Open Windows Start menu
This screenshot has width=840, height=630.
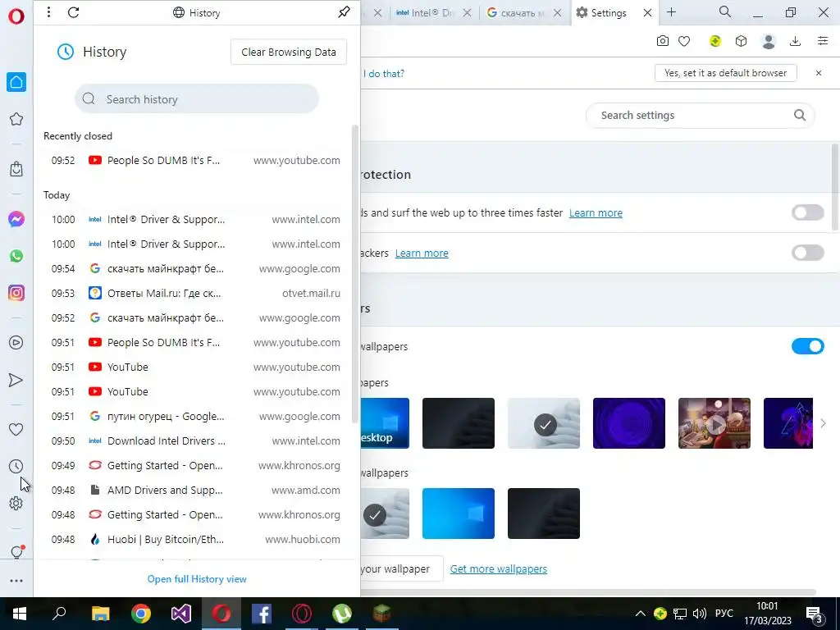coord(20,614)
